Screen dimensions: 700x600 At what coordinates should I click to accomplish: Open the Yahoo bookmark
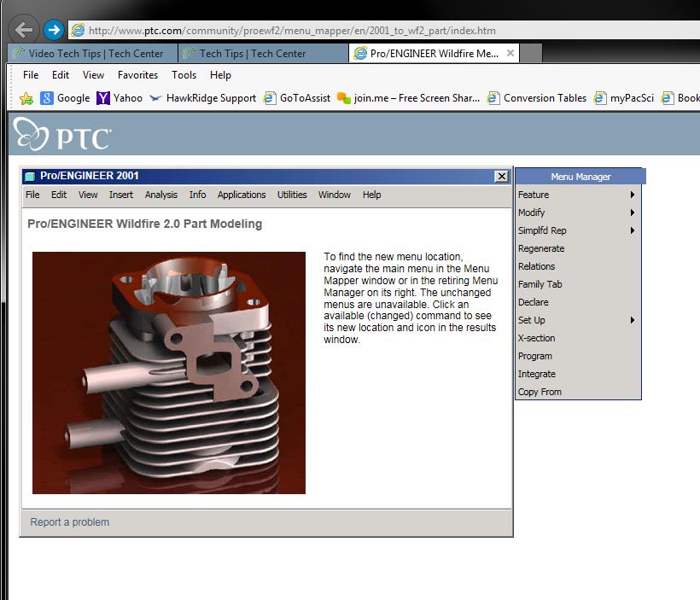[x=120, y=98]
